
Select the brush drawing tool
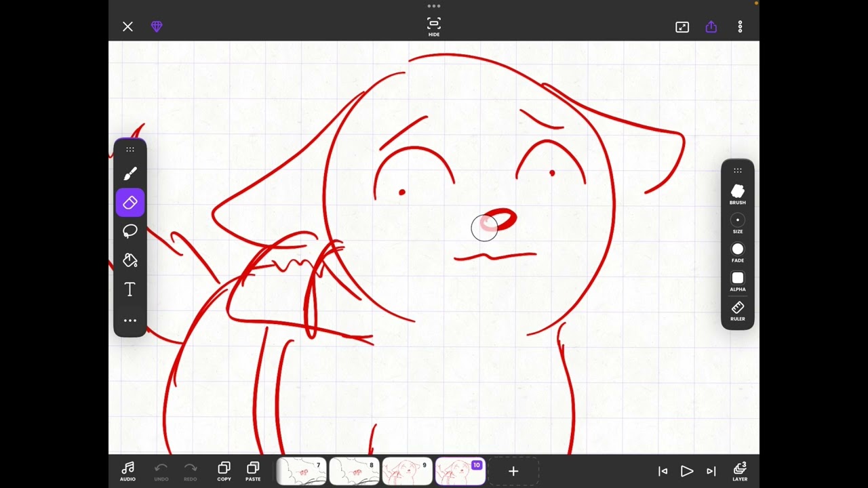coord(130,174)
